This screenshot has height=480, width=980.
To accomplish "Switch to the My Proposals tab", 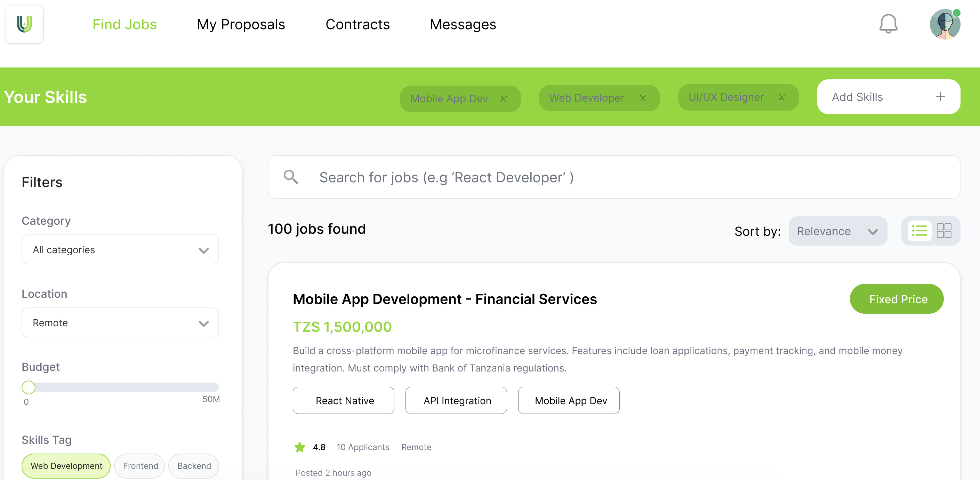I will [241, 24].
